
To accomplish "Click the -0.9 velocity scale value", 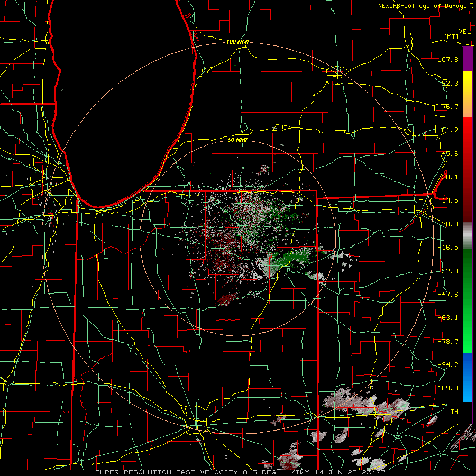I will click(450, 224).
